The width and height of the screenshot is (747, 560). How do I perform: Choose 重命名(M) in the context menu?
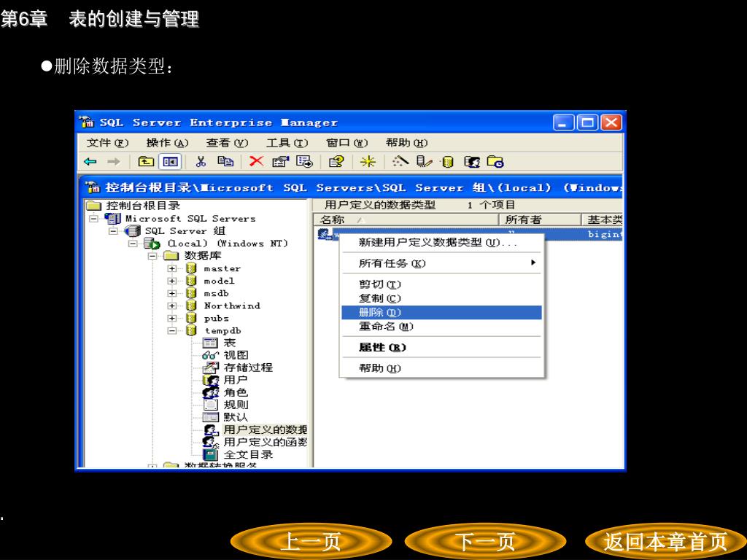441,327
